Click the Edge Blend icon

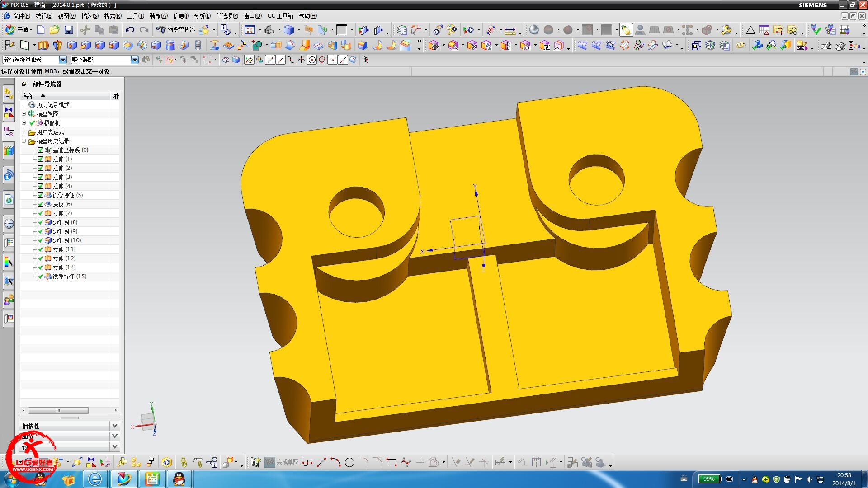(363, 45)
